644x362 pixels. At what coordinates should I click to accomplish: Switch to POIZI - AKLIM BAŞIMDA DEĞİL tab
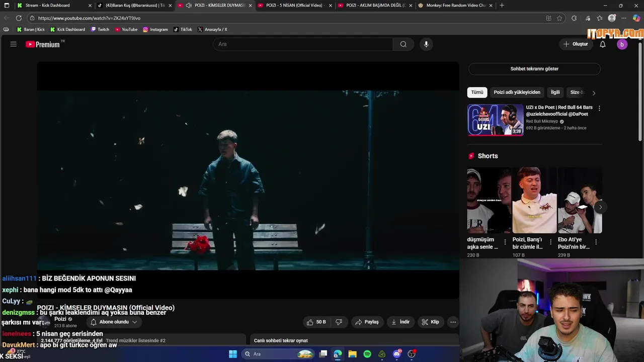click(x=375, y=6)
